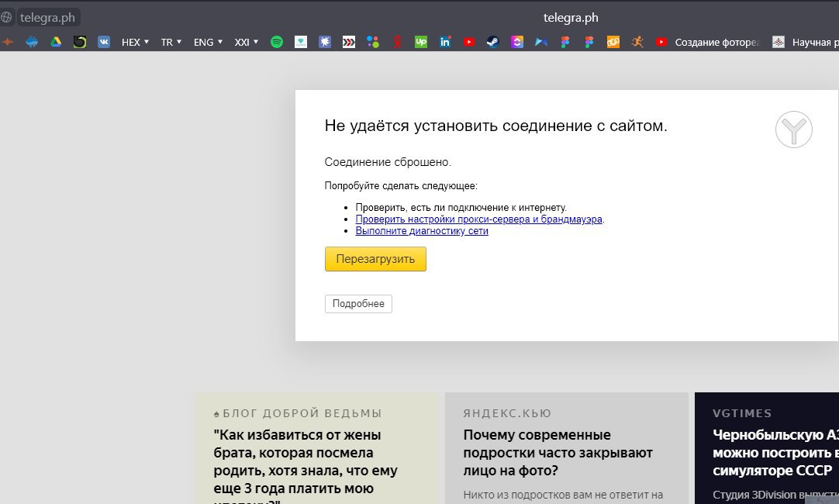839x504 pixels.
Task: Open the Выполните диагностику сети link
Action: point(422,231)
